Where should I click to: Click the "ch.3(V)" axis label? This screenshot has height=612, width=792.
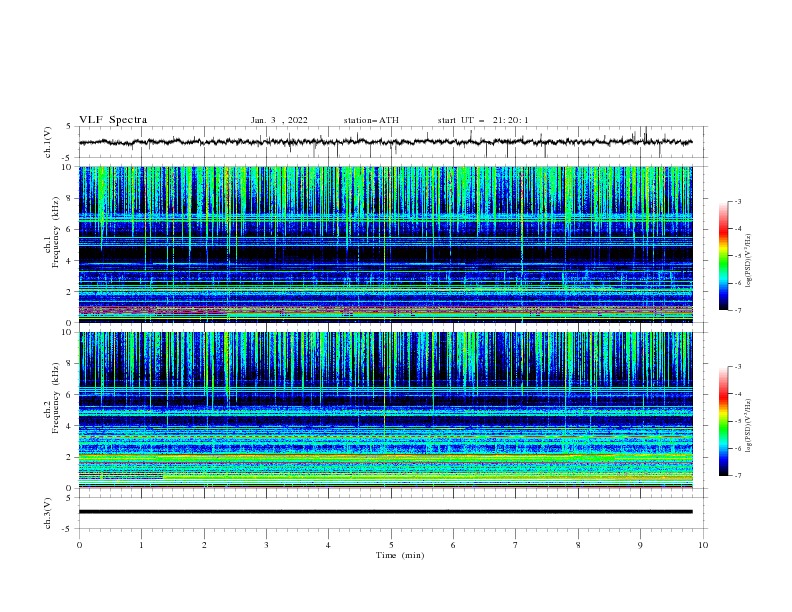point(48,513)
